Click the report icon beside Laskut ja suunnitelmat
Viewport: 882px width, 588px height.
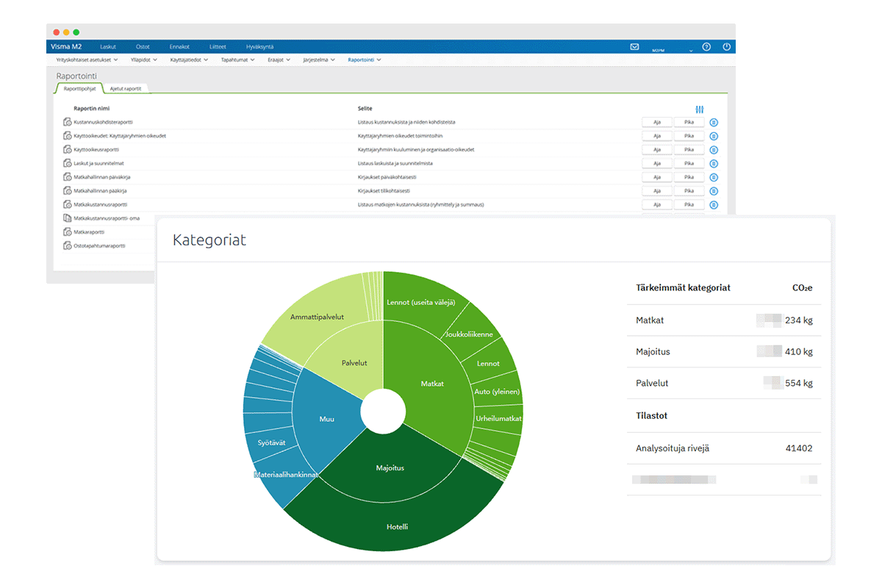[x=68, y=163]
